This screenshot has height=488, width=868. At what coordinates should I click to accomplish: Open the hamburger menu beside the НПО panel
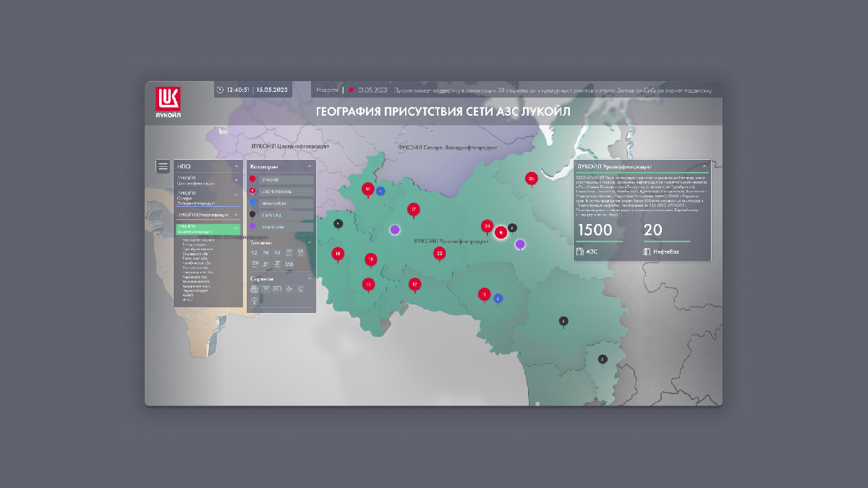click(x=163, y=166)
